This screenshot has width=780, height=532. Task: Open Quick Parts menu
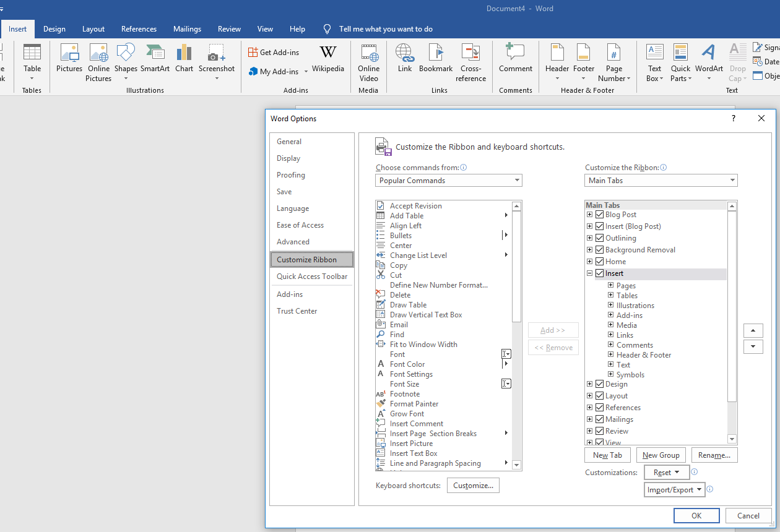point(681,62)
